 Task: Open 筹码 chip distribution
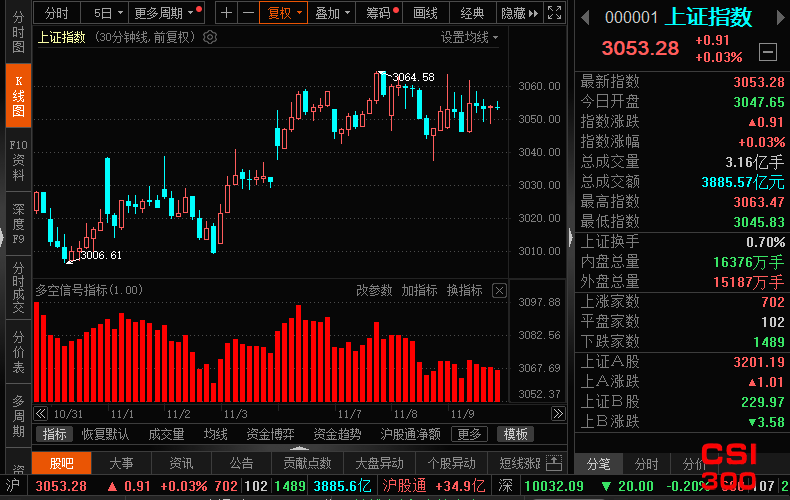pos(379,13)
